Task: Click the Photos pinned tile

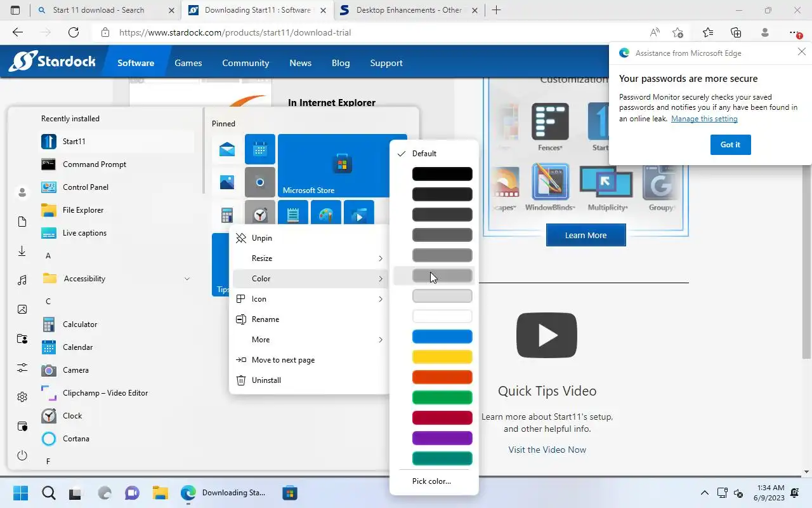Action: coord(227,182)
